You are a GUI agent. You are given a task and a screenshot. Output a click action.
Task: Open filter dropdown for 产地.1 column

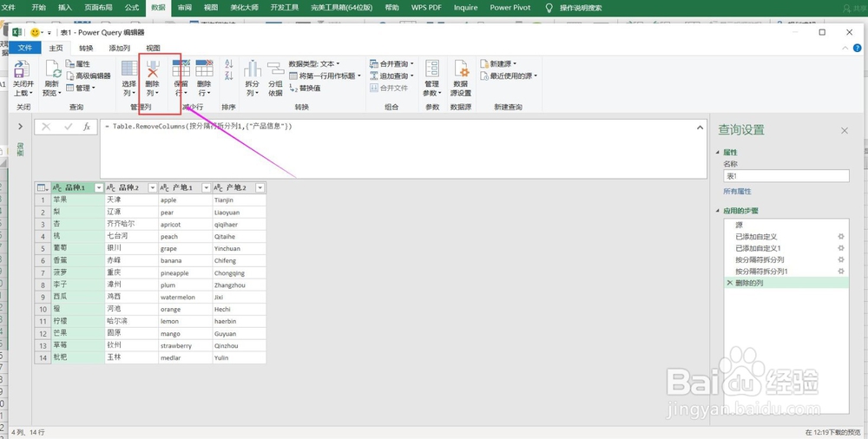pyautogui.click(x=206, y=187)
